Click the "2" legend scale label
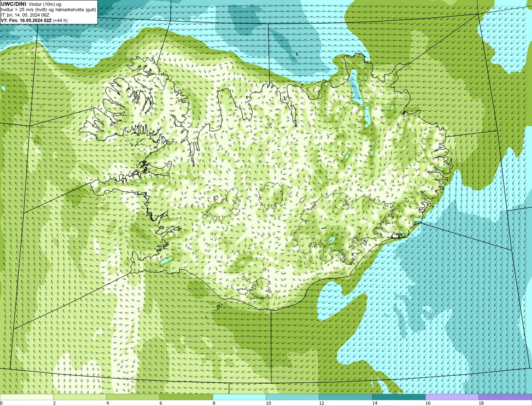Viewport: 532px width, 406px height. (54, 403)
